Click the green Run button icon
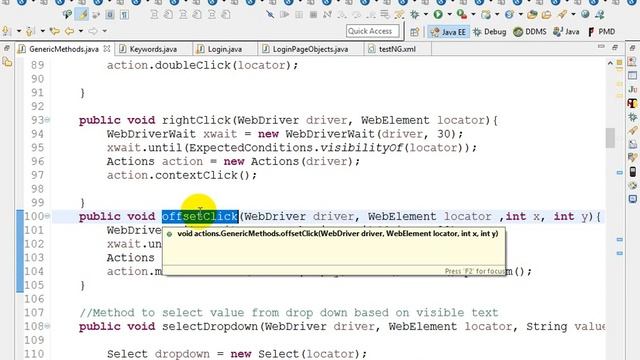This screenshot has height=360, width=640. [x=438, y=15]
